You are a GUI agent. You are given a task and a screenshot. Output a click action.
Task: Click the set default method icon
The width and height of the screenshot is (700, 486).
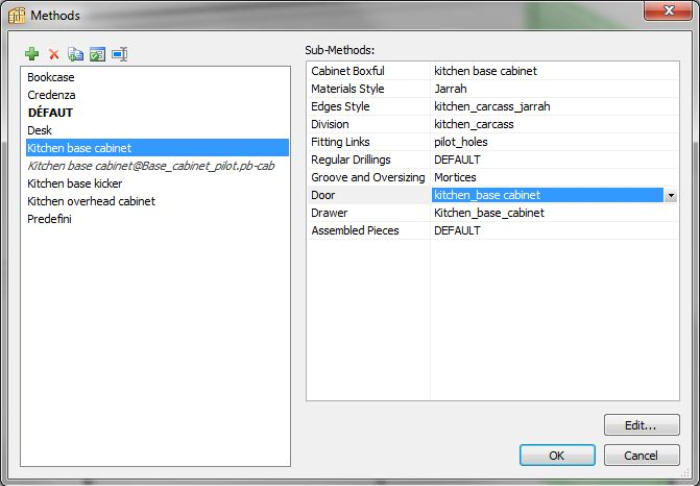(97, 54)
